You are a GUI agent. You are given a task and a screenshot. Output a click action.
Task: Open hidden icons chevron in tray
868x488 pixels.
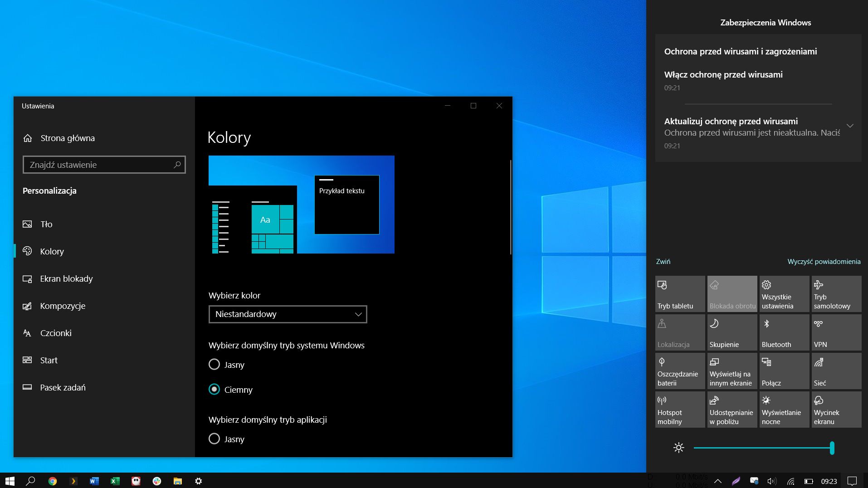(718, 481)
